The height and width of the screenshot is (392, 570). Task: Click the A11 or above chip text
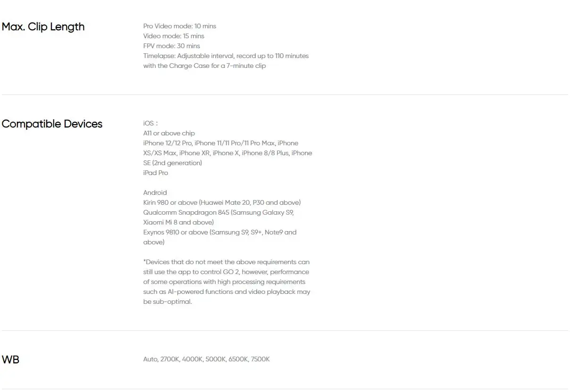169,133
